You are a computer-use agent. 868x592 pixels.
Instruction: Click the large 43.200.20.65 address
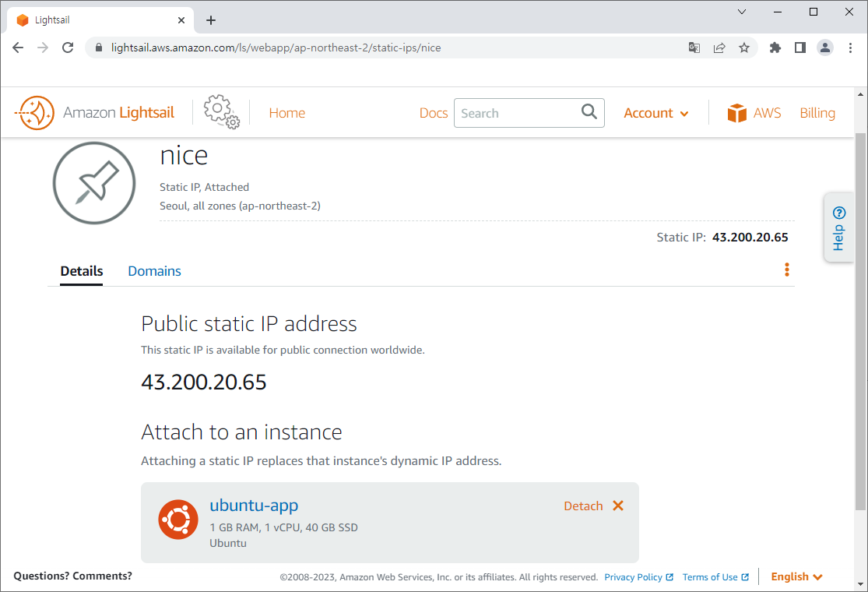coord(204,382)
